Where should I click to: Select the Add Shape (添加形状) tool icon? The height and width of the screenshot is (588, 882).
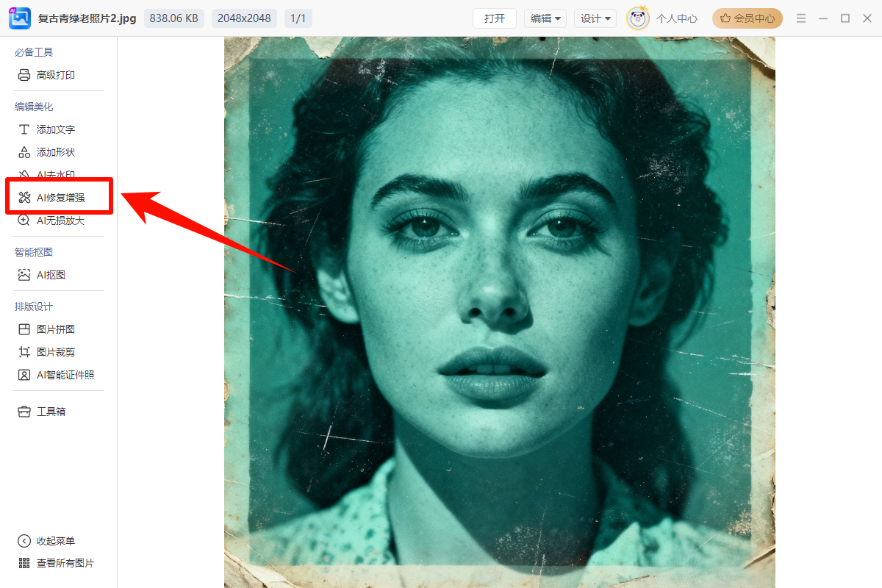point(24,152)
